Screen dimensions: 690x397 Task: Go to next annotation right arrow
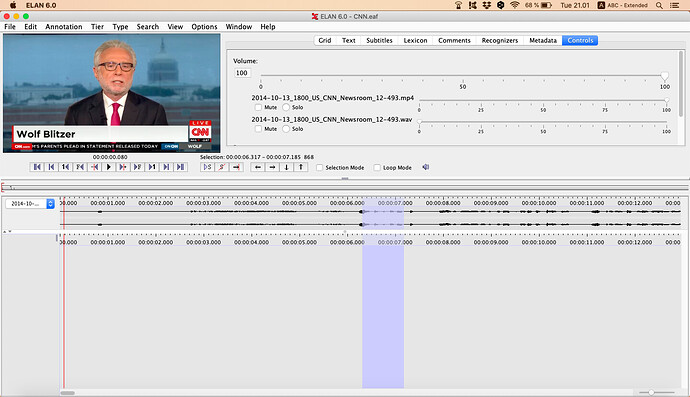pyautogui.click(x=272, y=167)
